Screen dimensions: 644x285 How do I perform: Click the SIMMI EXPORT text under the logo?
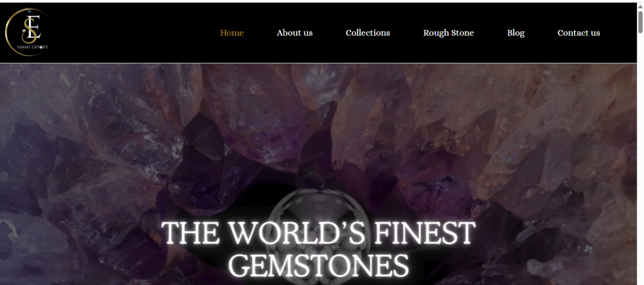32,47
